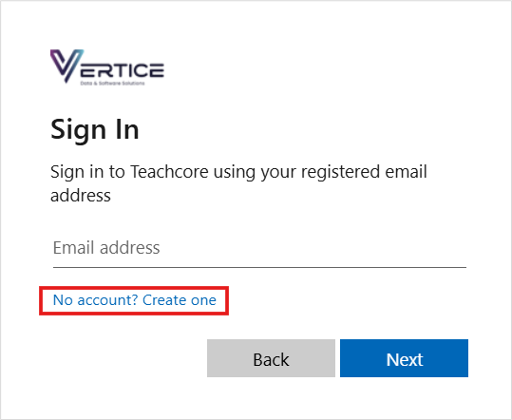Click the stylized V mark in logo

(66, 66)
